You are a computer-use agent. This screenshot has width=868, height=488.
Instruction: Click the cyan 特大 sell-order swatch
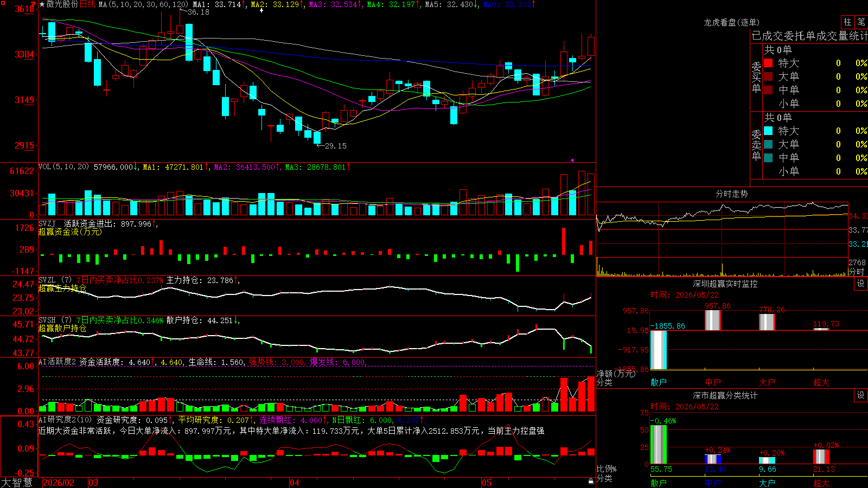[768, 131]
